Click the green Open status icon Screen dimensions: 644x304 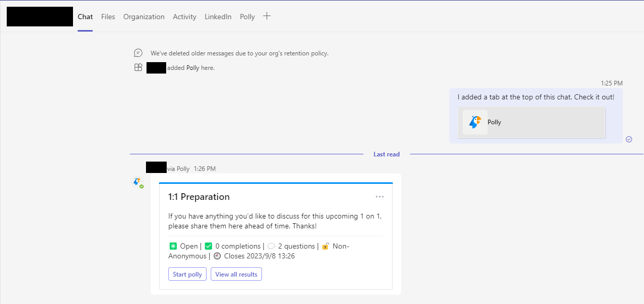[173, 246]
